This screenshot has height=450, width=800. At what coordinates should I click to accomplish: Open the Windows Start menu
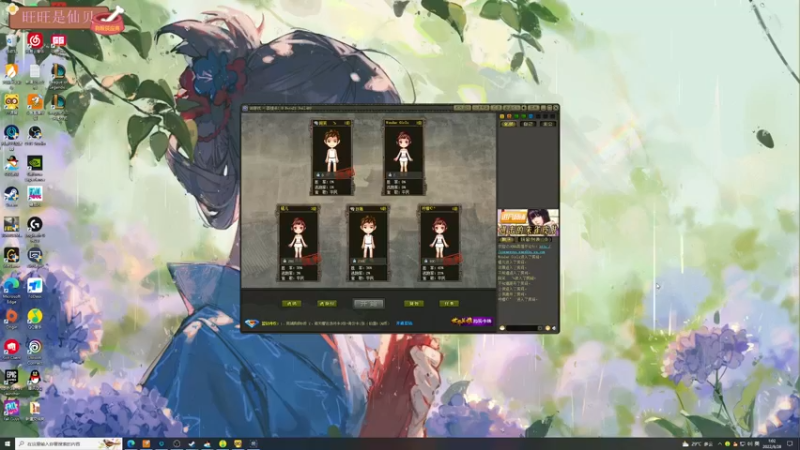pyautogui.click(x=7, y=444)
